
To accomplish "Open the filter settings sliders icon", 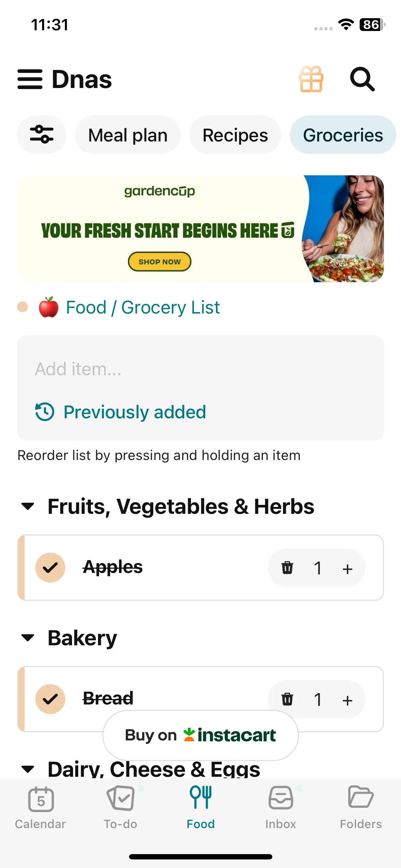I will tap(42, 135).
